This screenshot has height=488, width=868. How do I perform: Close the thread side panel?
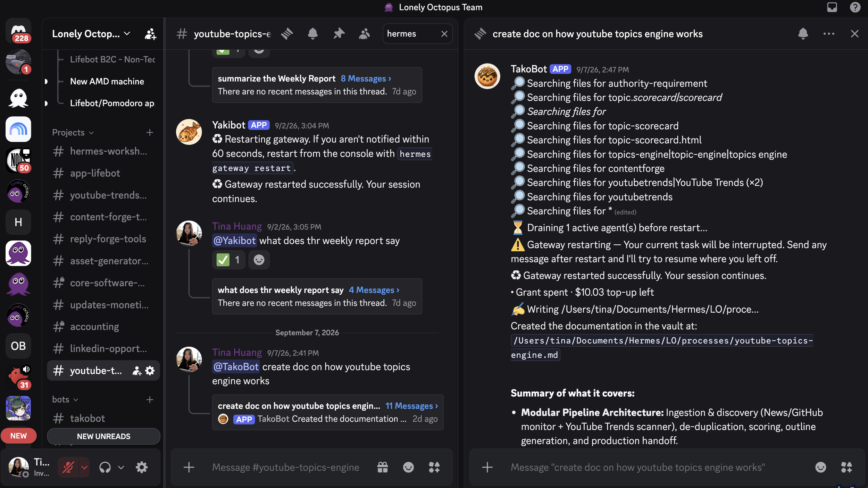854,34
